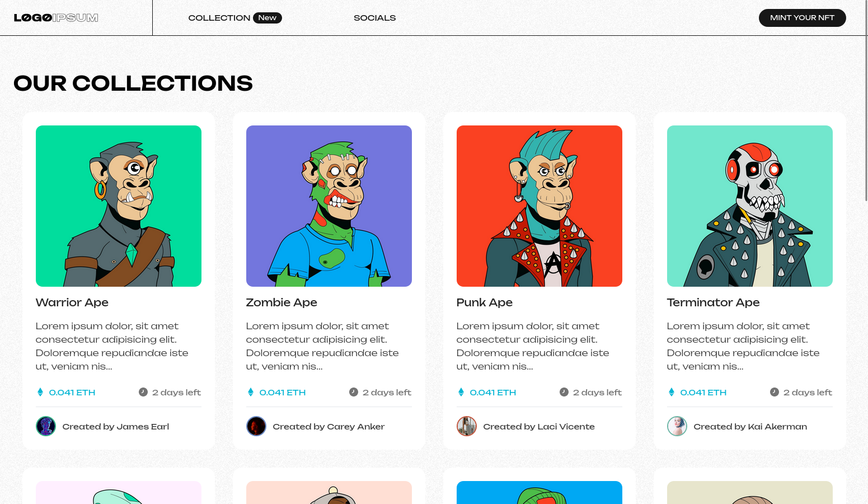
Task: Open the Warrior Ape title link
Action: coord(72,302)
